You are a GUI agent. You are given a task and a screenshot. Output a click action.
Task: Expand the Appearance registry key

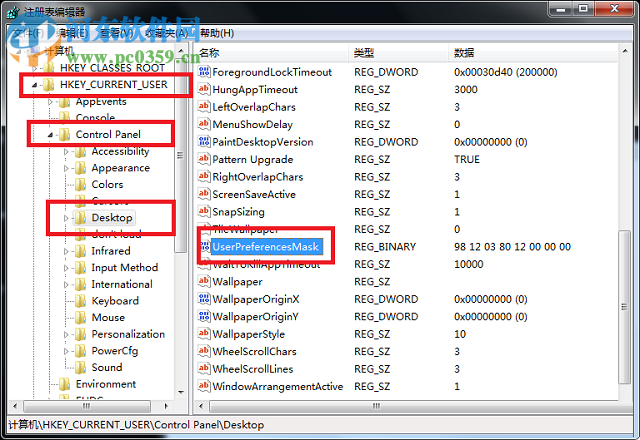(67, 168)
